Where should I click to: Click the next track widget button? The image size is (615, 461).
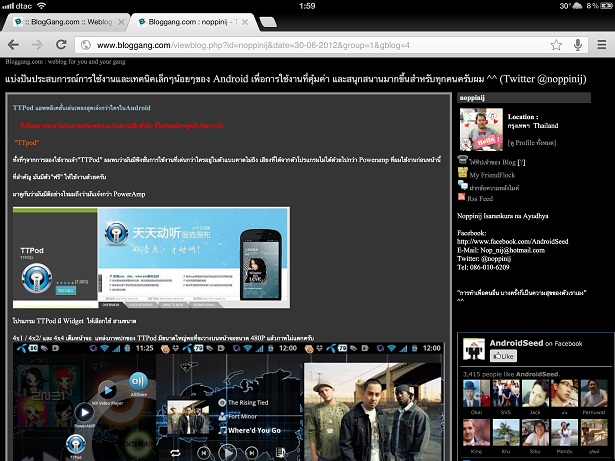click(251, 453)
